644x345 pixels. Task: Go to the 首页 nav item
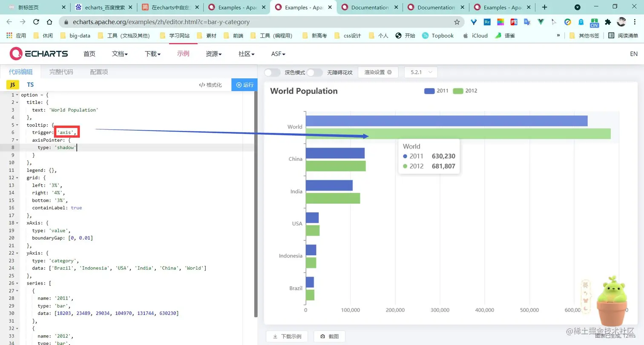[89, 54]
